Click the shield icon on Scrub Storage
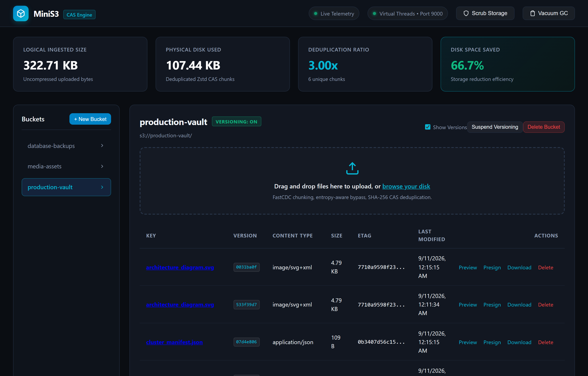 [x=466, y=13]
